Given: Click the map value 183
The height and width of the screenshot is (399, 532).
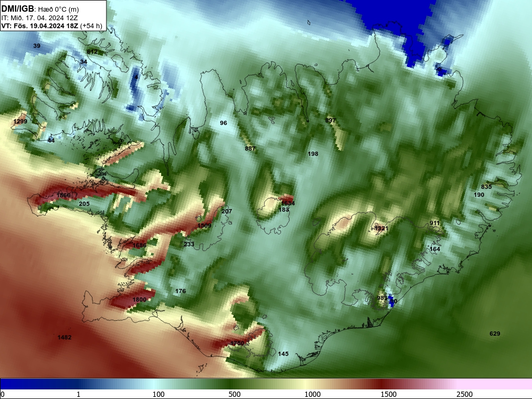Looking at the screenshot, I should click(284, 210).
